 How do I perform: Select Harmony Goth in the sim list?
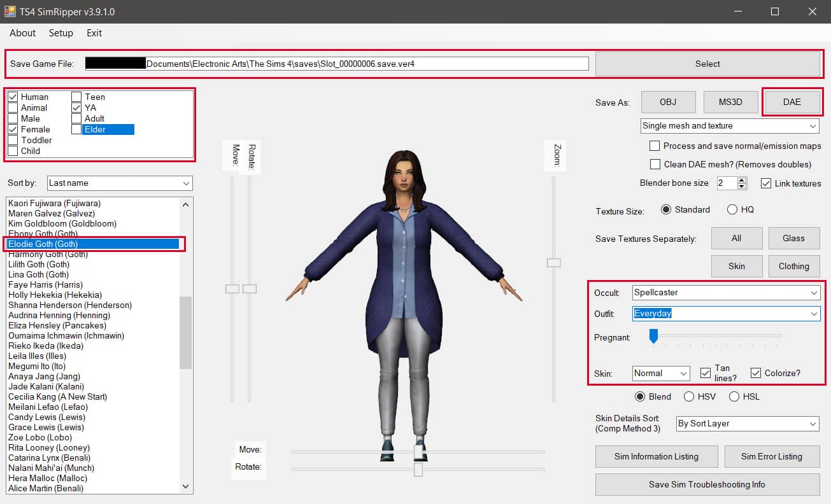[48, 254]
